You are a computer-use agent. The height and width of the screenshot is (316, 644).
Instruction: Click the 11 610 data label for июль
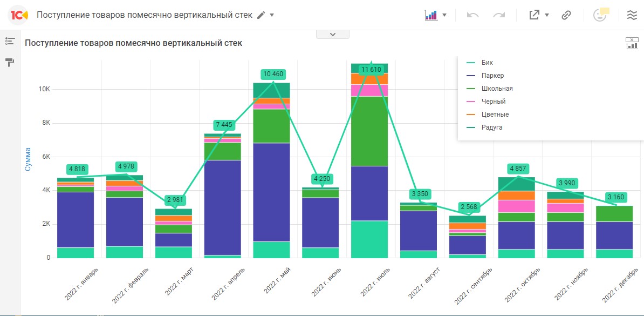(x=371, y=70)
